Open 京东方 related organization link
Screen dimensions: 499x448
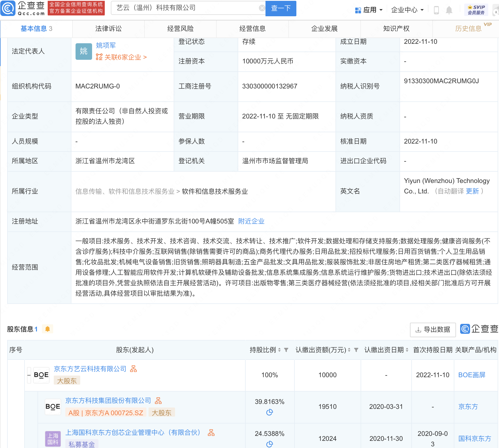point(468,407)
